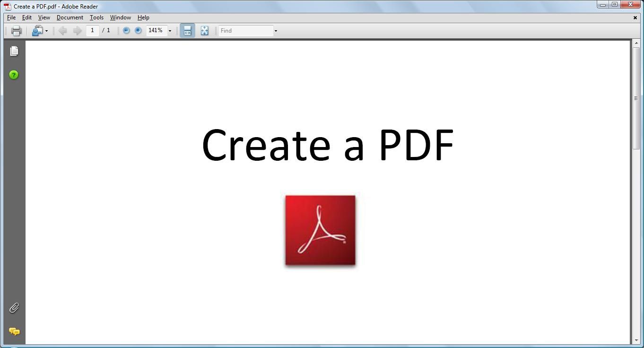This screenshot has width=644, height=348.
Task: Click the green Help question mark icon
Action: (x=14, y=75)
